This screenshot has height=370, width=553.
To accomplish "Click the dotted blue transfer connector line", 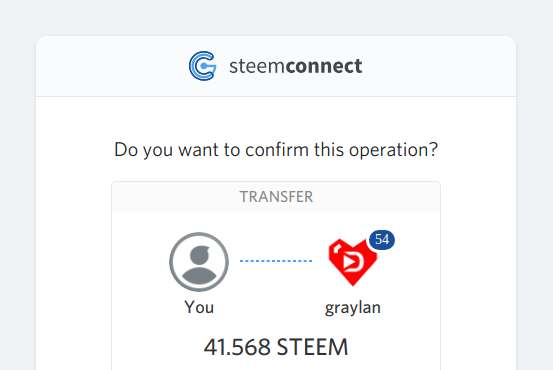I will pos(276,261).
